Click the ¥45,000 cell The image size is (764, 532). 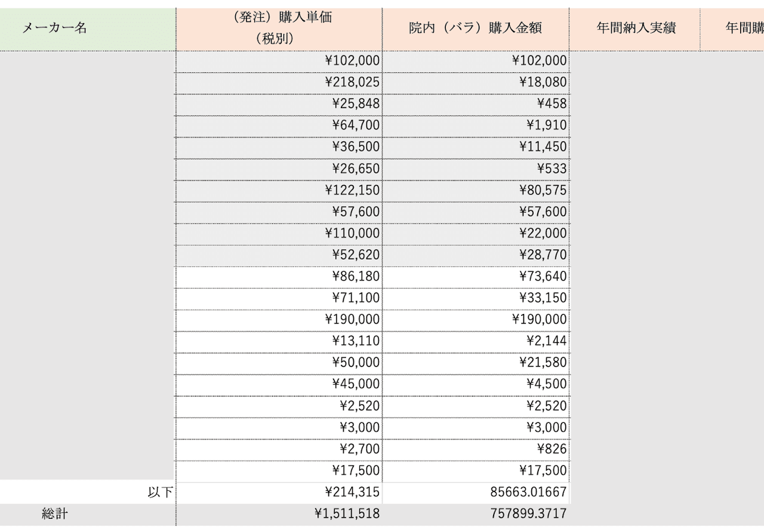(x=279, y=384)
